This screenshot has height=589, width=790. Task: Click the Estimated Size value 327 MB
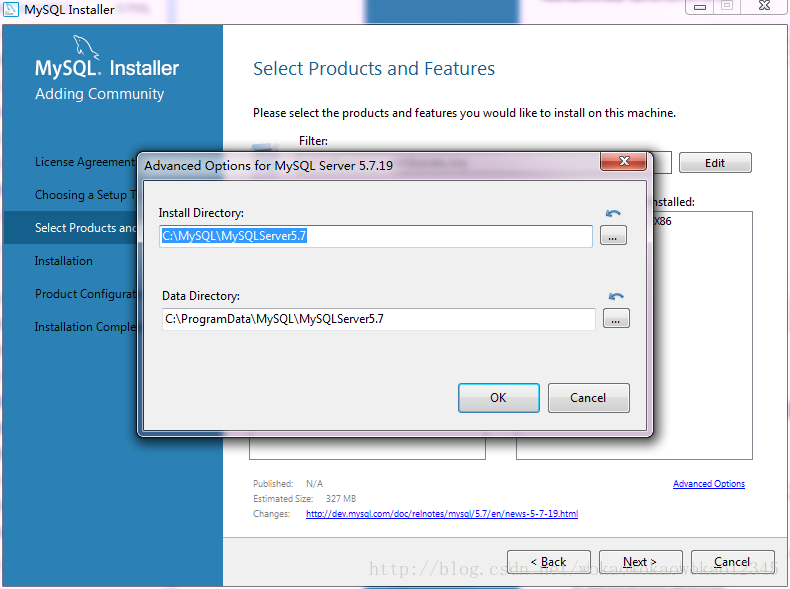(x=341, y=499)
